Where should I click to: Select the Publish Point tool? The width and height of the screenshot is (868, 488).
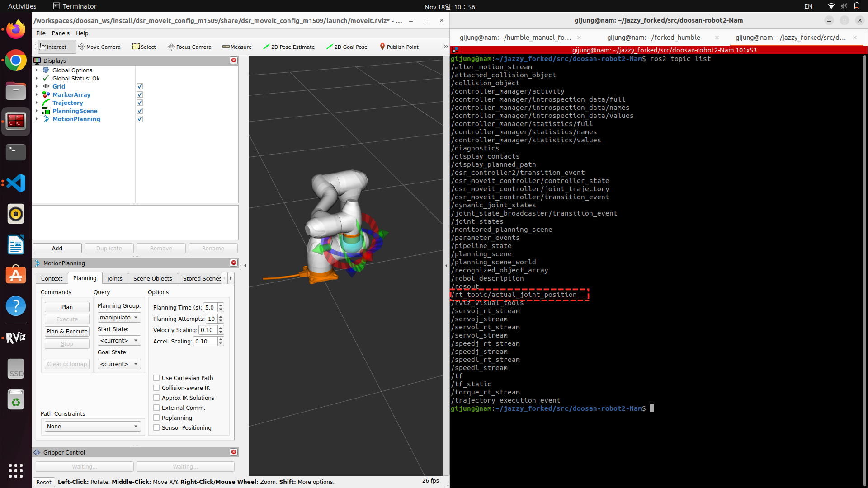pos(399,47)
